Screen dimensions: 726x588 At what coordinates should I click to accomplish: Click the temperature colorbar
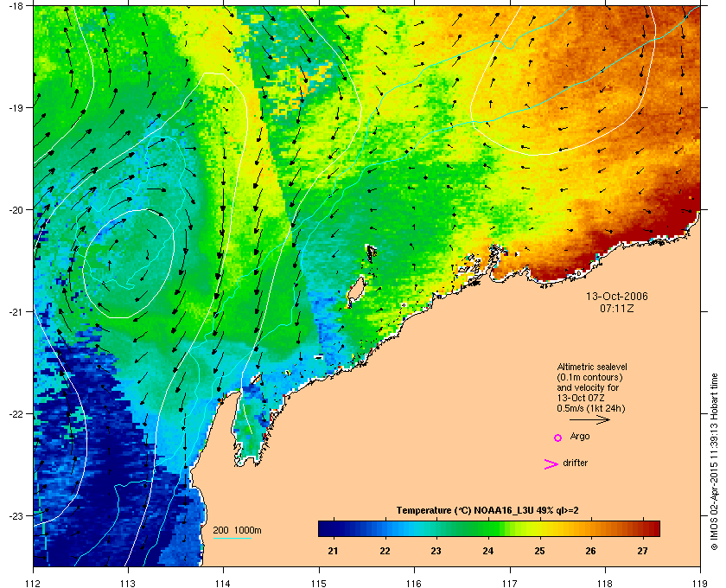[489, 528]
